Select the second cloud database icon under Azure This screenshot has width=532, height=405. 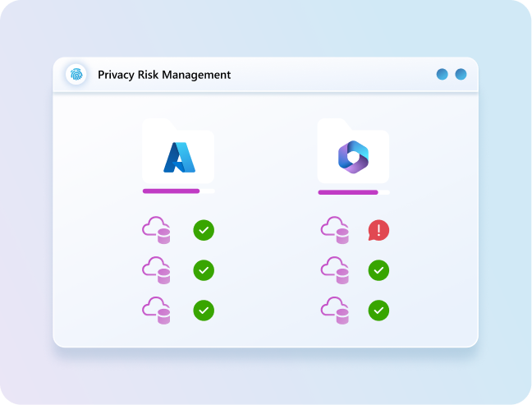pyautogui.click(x=156, y=270)
